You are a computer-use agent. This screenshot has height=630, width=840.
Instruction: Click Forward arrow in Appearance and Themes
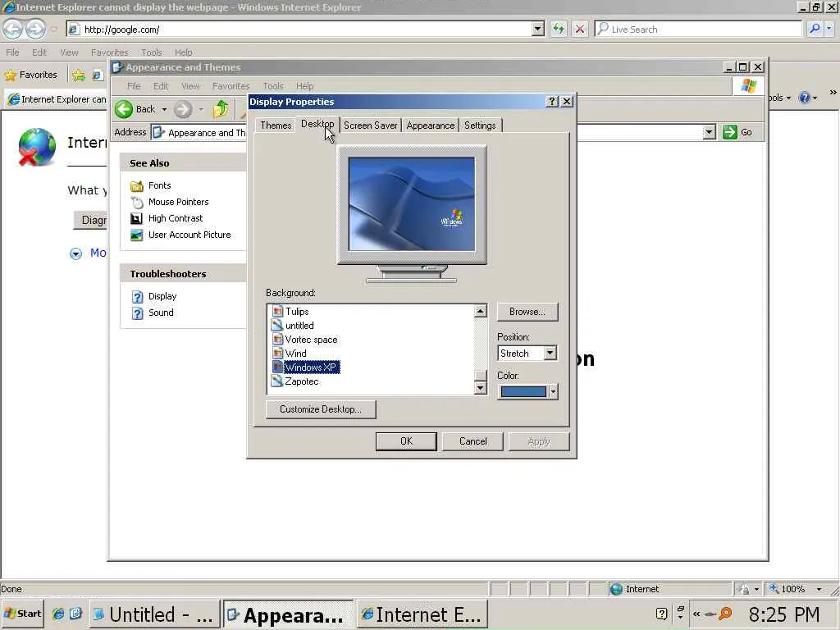183,109
